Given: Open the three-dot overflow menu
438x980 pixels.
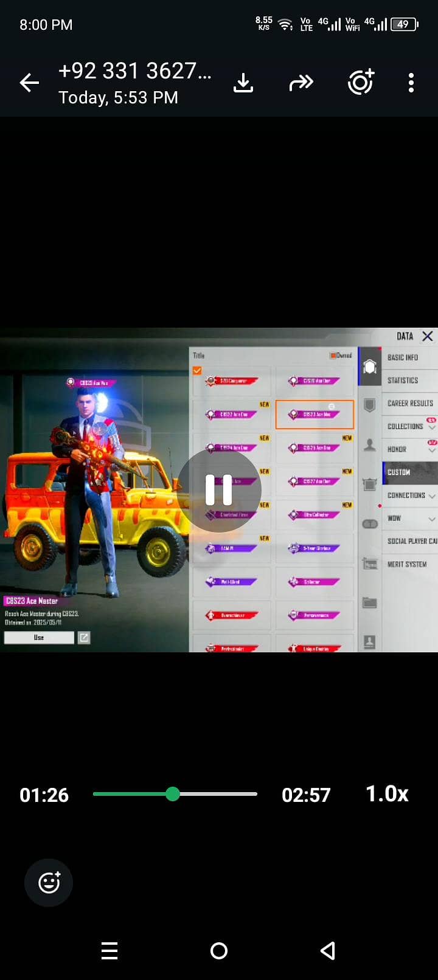Looking at the screenshot, I should click(x=411, y=83).
